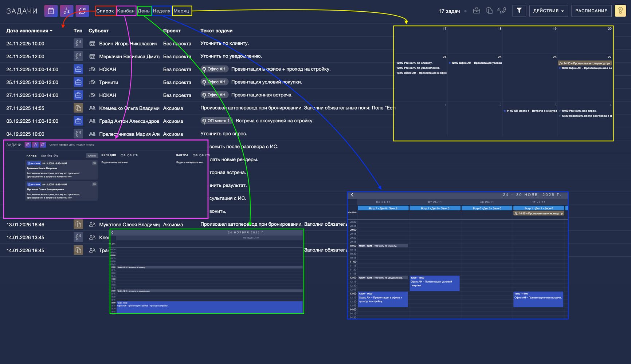This screenshot has width=631, height=364.
Task: Open help via yellow question-mark icon
Action: 620,11
